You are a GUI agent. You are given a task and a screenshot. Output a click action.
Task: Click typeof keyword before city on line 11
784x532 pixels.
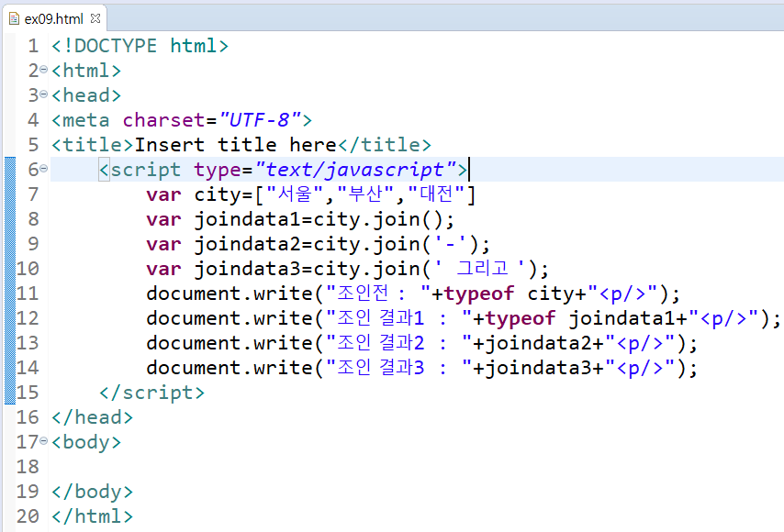click(479, 294)
